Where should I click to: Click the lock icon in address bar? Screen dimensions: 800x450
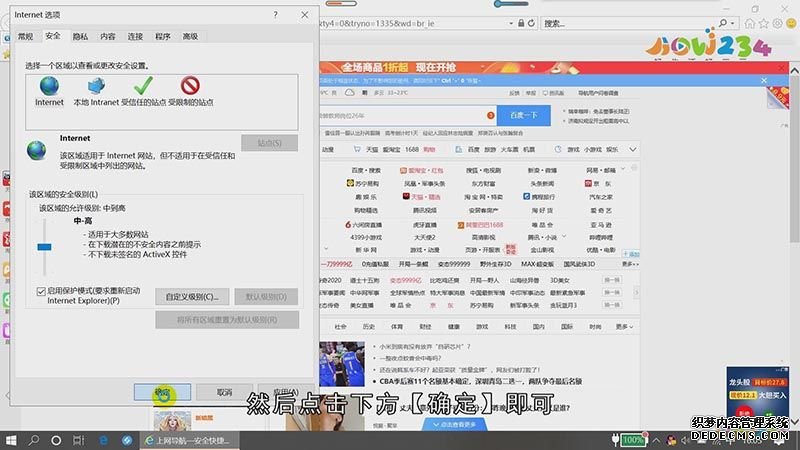521,23
